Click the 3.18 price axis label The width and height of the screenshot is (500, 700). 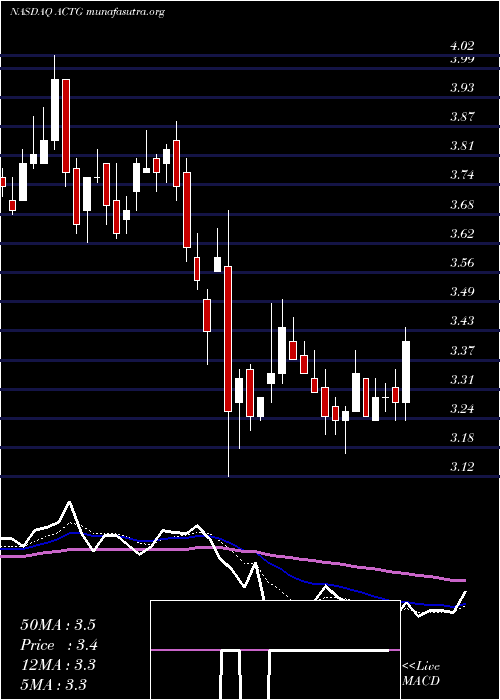click(462, 438)
